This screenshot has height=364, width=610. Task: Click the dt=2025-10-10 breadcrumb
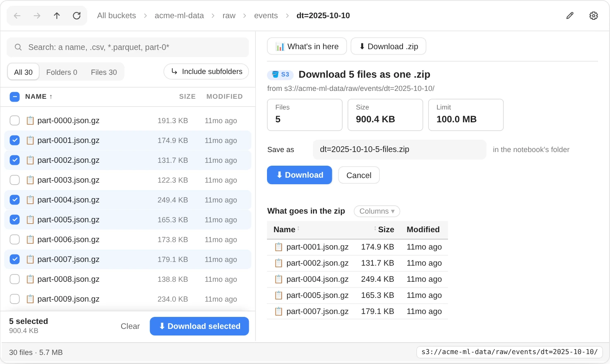point(323,16)
